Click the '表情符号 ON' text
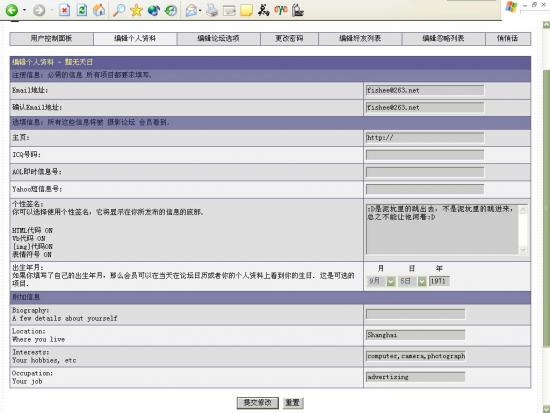 point(32,254)
